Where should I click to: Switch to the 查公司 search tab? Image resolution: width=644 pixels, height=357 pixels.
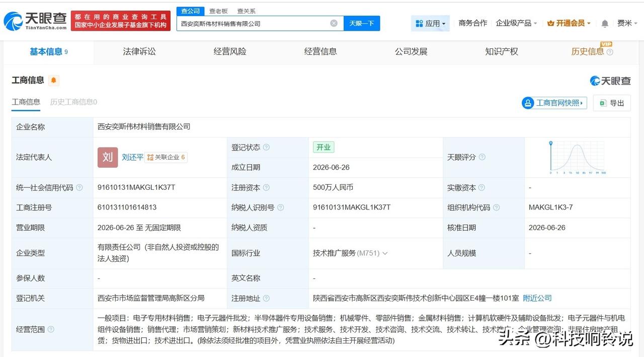click(190, 11)
